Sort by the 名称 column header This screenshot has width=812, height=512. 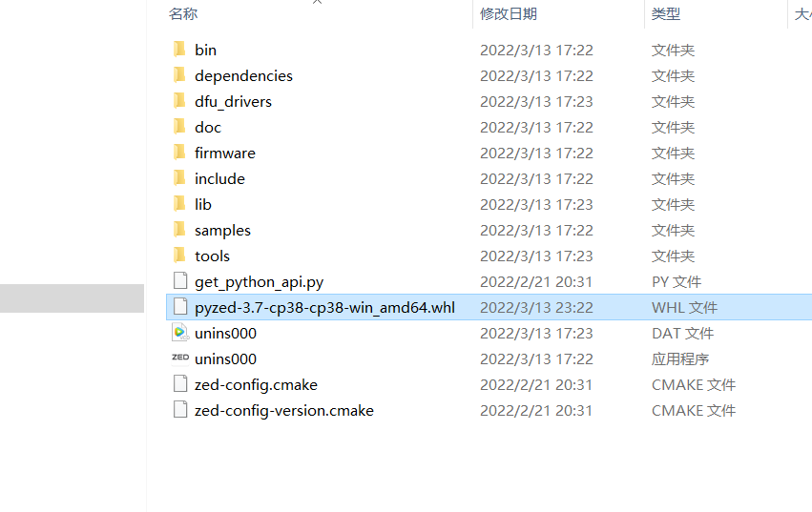tap(183, 14)
